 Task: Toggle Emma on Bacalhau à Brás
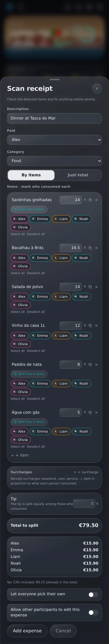[40, 258]
